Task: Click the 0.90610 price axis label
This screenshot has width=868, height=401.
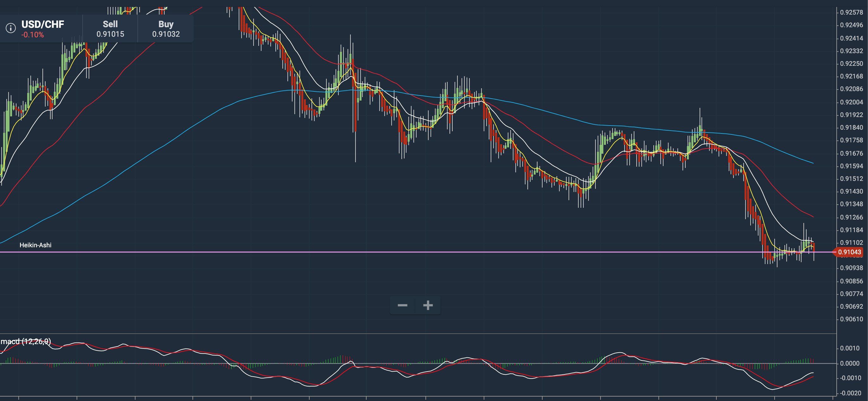Action: (x=852, y=319)
